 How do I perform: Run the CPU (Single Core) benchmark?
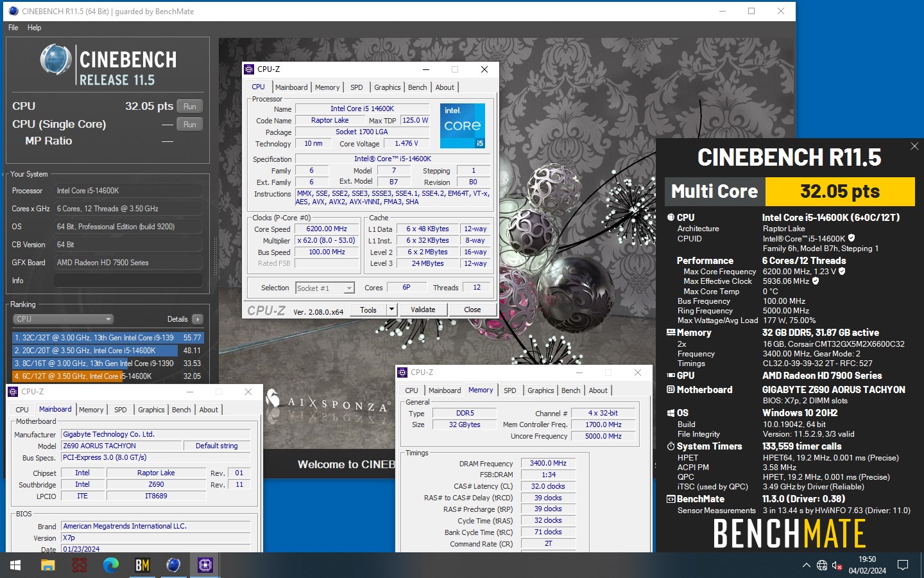(190, 124)
